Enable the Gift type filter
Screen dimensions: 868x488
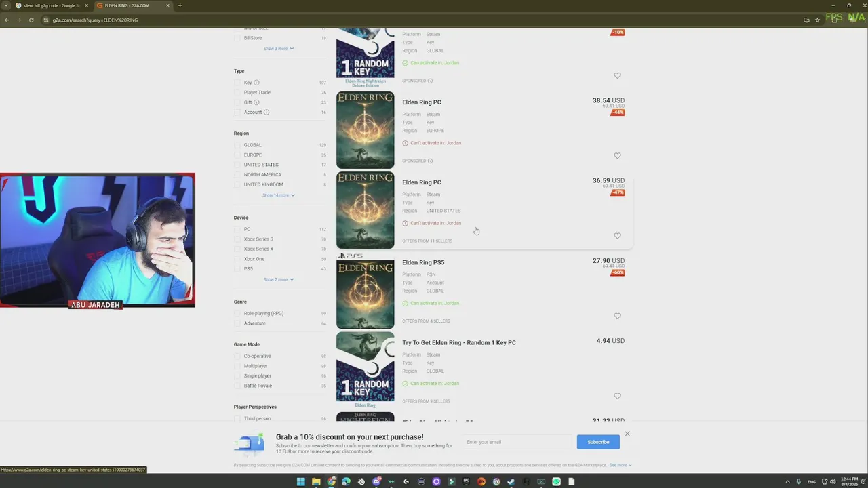[237, 102]
